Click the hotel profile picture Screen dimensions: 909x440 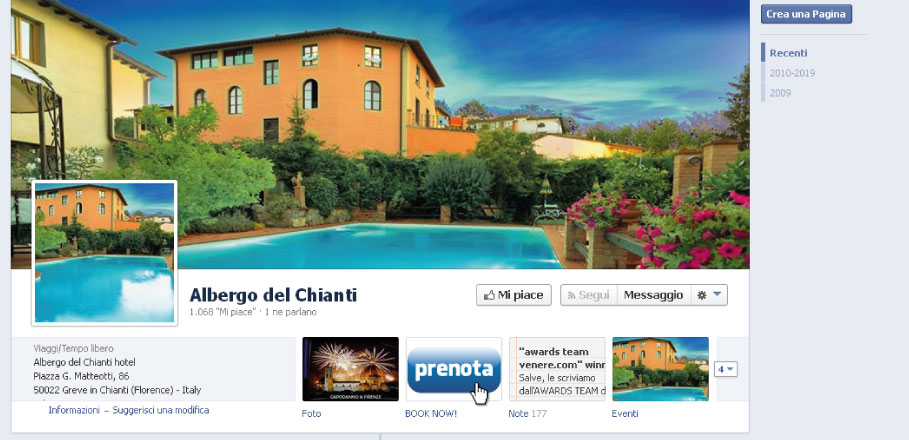[x=104, y=253]
